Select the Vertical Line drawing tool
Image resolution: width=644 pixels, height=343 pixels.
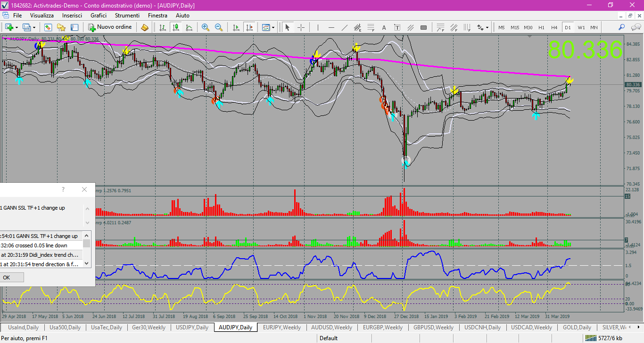[318, 27]
